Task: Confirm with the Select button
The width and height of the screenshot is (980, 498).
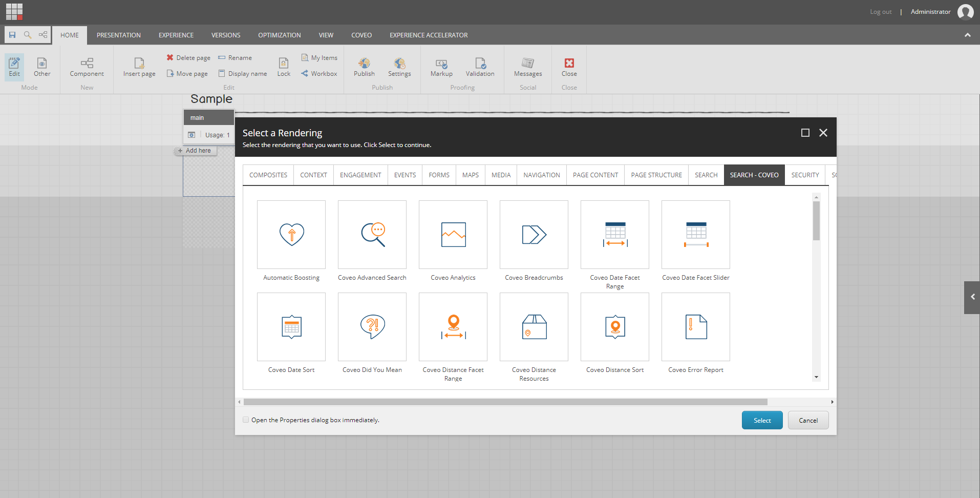Action: pos(762,420)
